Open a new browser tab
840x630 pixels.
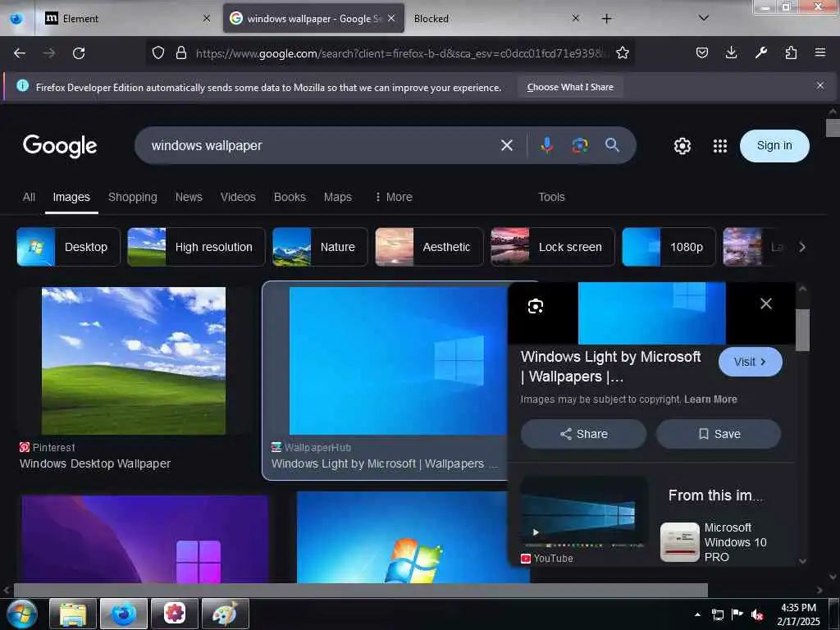pyautogui.click(x=606, y=19)
